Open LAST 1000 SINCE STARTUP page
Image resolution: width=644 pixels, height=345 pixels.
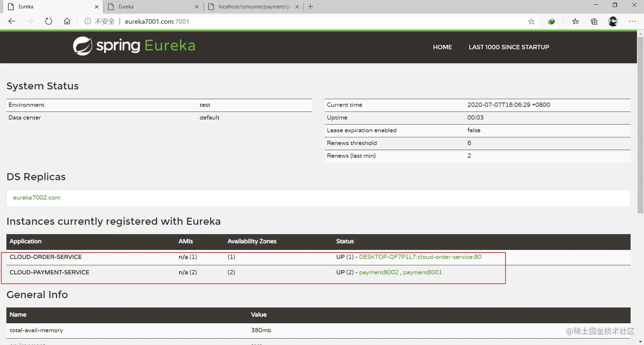tap(509, 47)
